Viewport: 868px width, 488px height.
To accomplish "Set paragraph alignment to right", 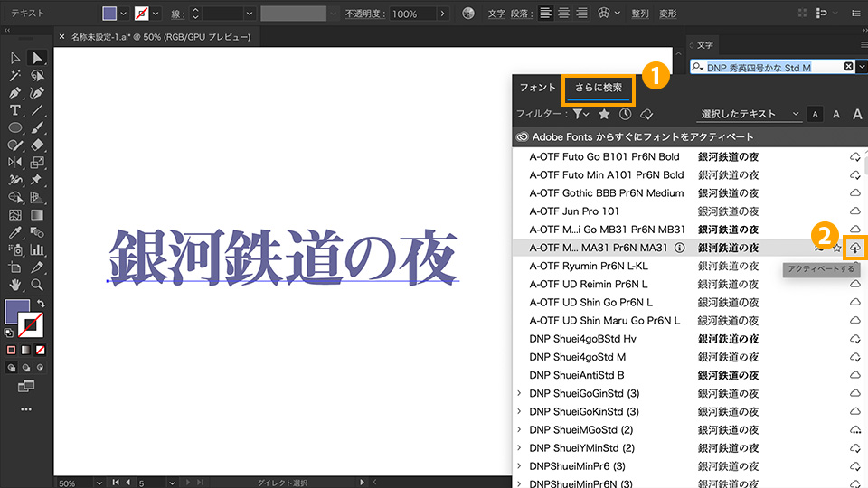I will coord(581,14).
